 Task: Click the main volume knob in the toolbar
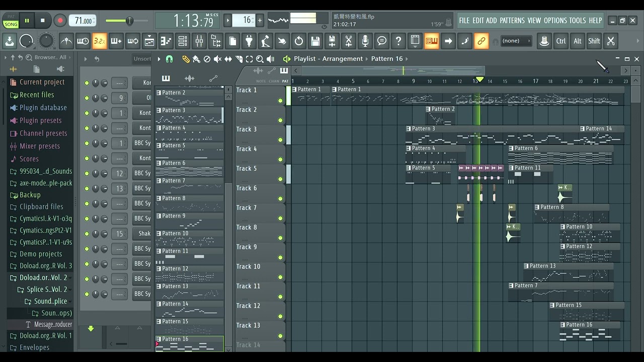26,41
